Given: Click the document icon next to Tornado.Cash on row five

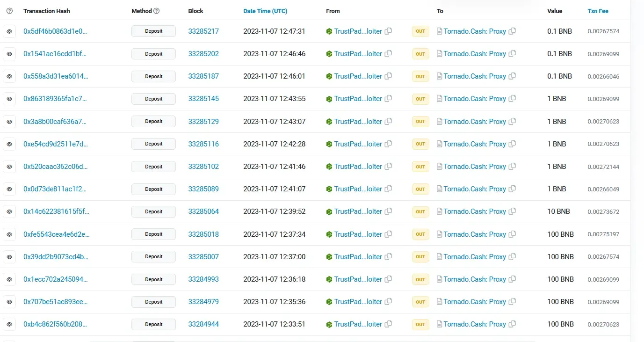Looking at the screenshot, I should [x=439, y=121].
